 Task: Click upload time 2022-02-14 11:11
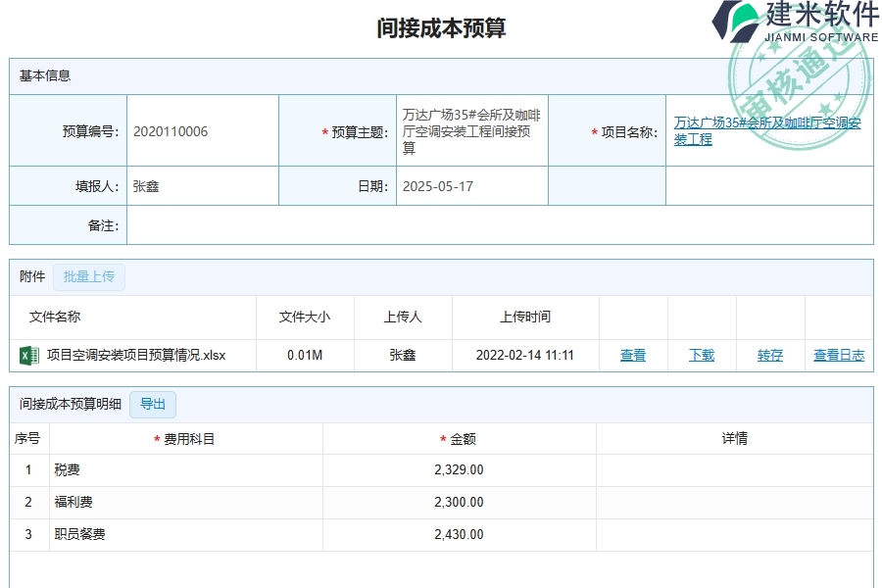[x=525, y=355]
